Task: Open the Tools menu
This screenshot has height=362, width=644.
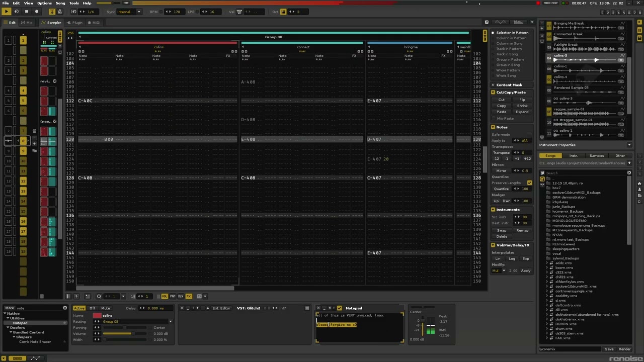Action: tap(74, 3)
